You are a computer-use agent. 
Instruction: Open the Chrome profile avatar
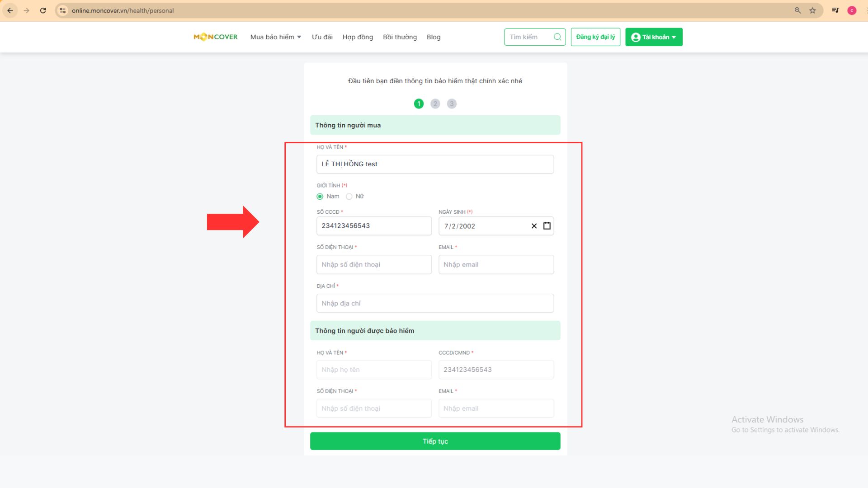(852, 10)
